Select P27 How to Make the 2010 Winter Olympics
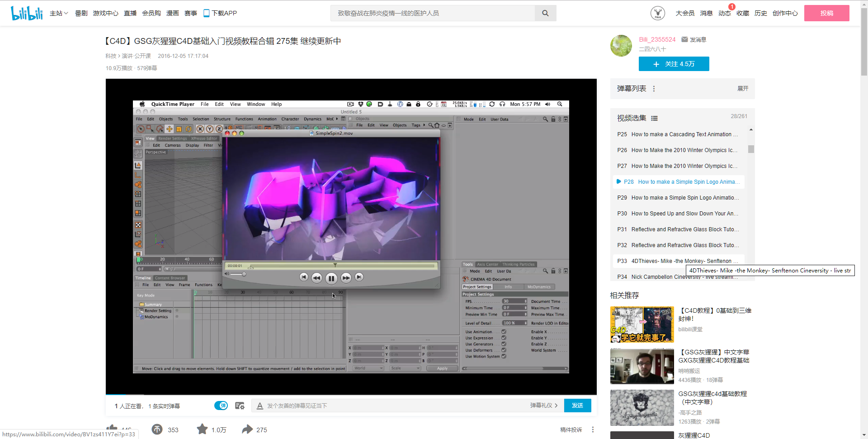 point(678,166)
